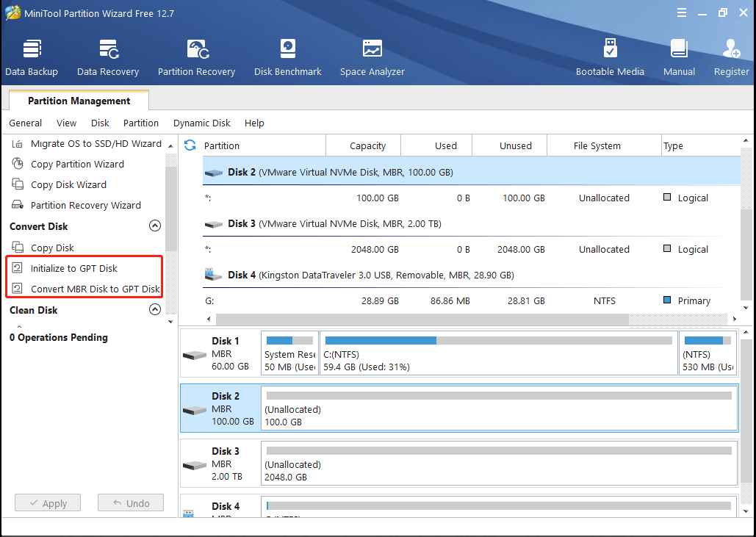The image size is (756, 537).
Task: Click the horizontal scrollbar in partition list
Action: tap(422, 320)
